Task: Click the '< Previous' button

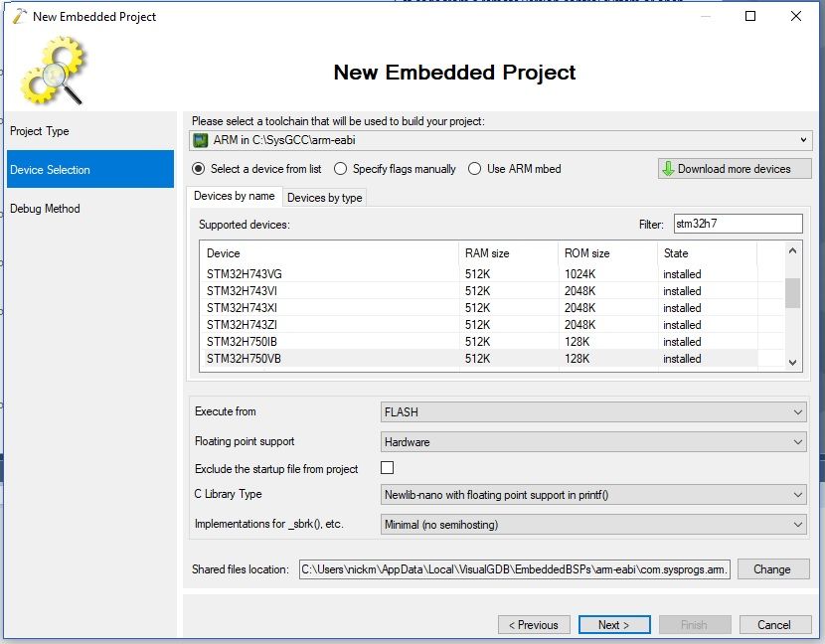Action: 534,625
